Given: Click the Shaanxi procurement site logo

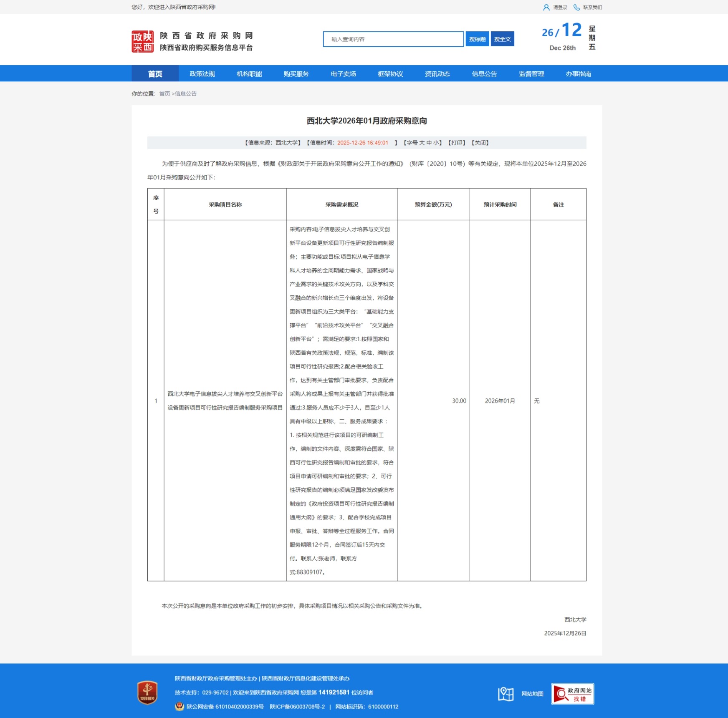Looking at the screenshot, I should coord(143,41).
